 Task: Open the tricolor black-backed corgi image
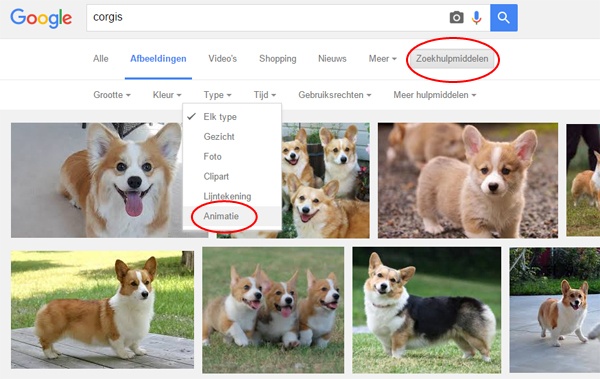click(427, 310)
